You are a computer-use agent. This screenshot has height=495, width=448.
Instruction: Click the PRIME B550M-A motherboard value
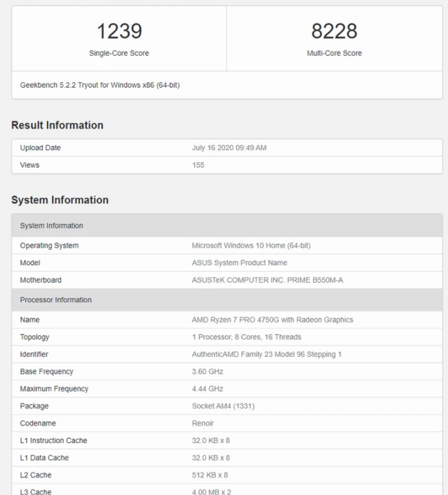pos(267,280)
